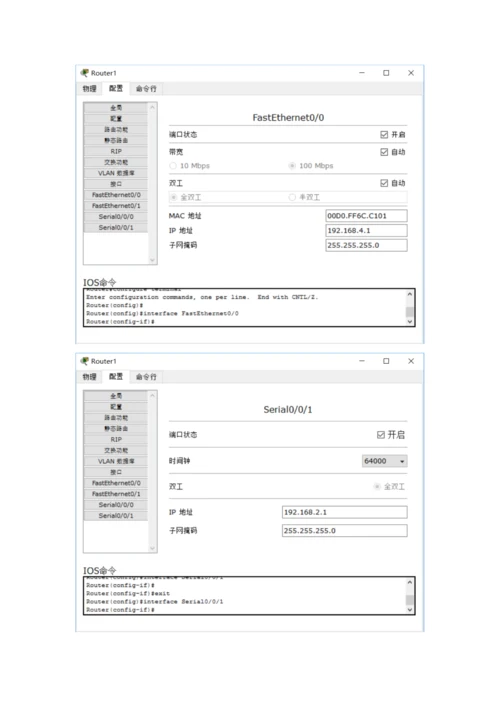Click 接口 button in upper window sidebar
Image resolution: width=500 pixels, height=707 pixels.
coord(116,184)
